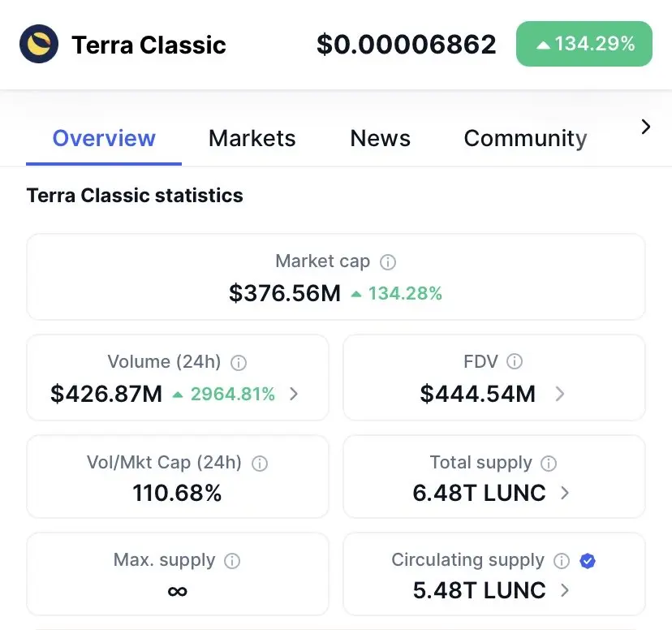672x630 pixels.
Task: Open the News tab
Action: click(x=380, y=139)
